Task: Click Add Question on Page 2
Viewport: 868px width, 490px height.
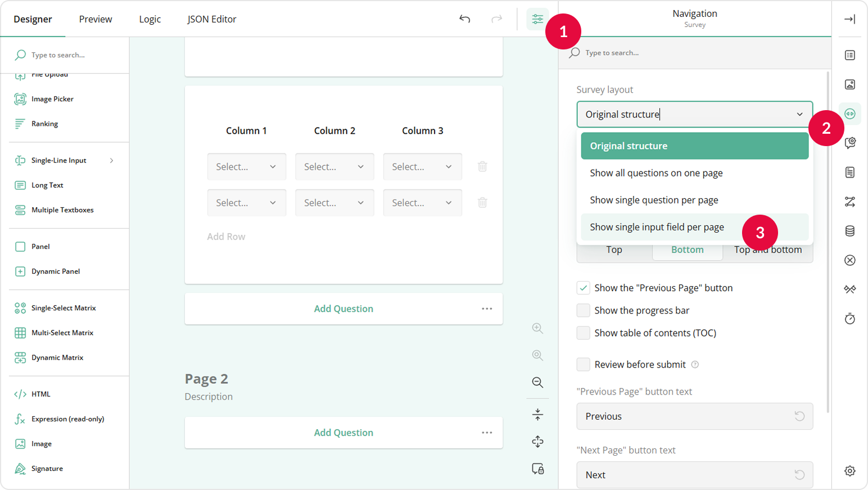Action: [x=343, y=433]
